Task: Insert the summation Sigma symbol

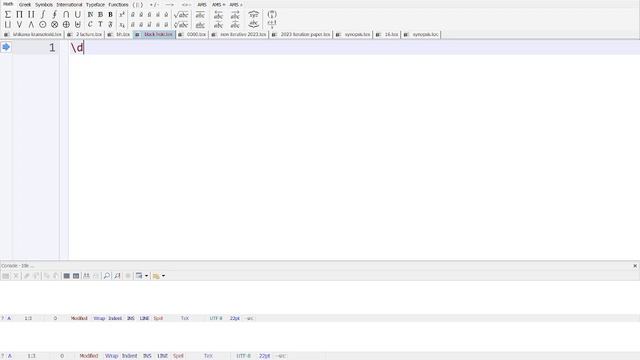Action: click(x=8, y=15)
